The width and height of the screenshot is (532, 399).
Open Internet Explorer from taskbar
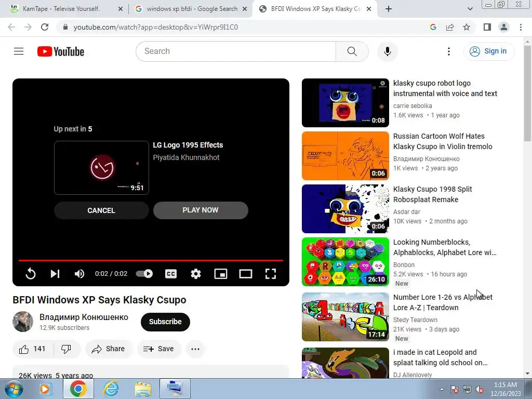111,389
